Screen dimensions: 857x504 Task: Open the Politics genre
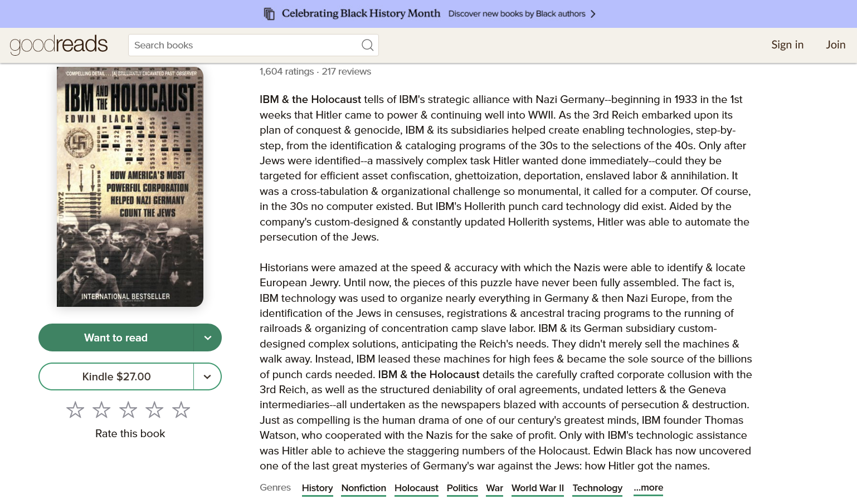tap(462, 488)
